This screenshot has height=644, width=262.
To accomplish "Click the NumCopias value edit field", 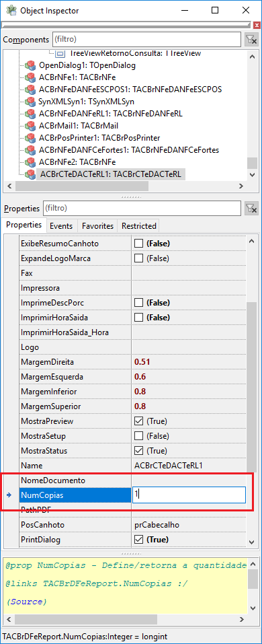I will pos(189,495).
